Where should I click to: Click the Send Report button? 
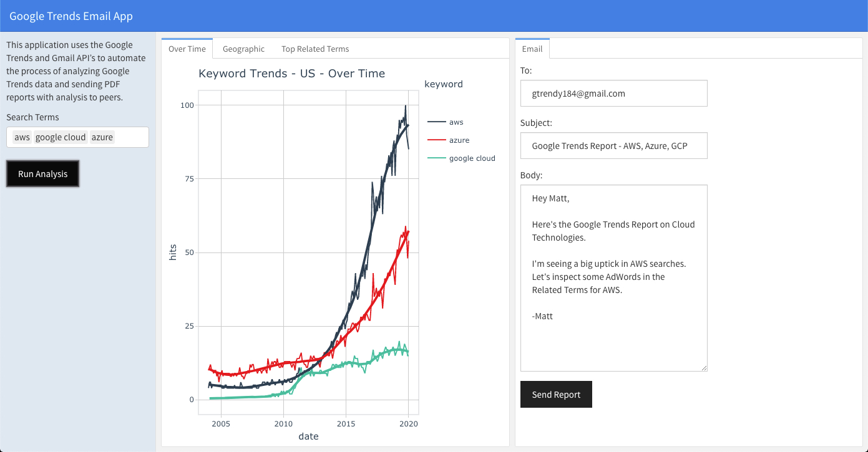click(556, 395)
